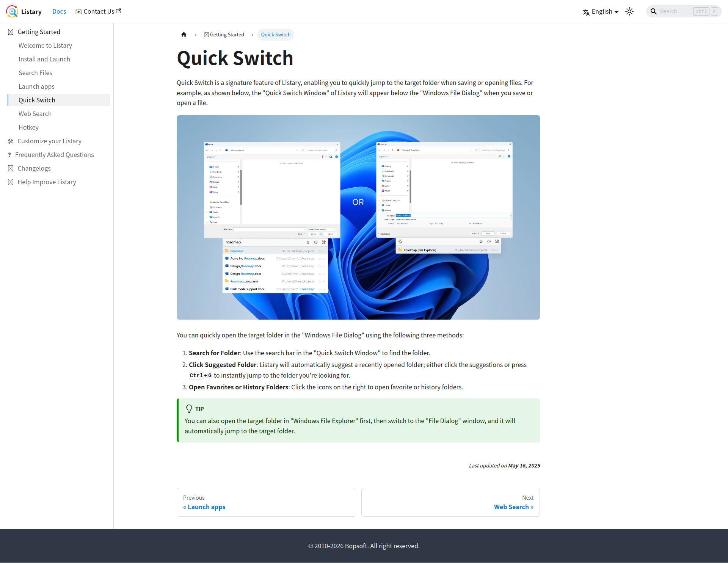Image resolution: width=728 pixels, height=563 pixels.
Task: Click the search magnifier icon
Action: coord(654,11)
